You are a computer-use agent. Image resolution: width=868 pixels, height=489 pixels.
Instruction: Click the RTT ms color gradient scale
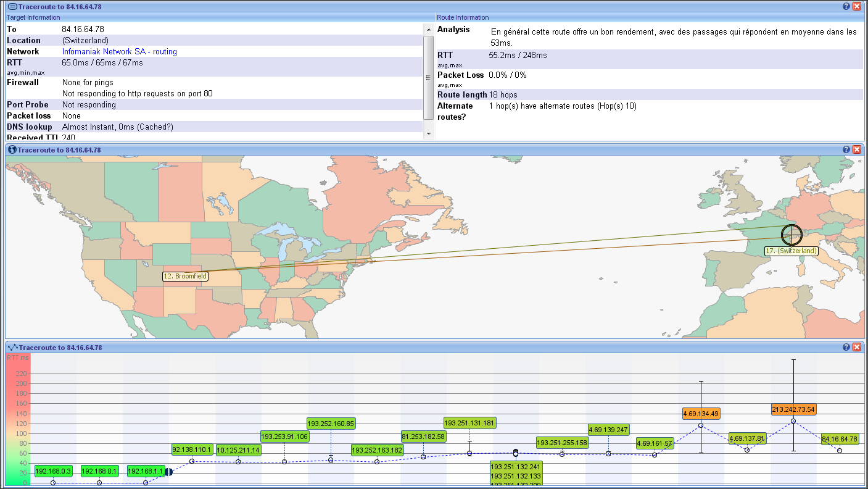[17, 420]
